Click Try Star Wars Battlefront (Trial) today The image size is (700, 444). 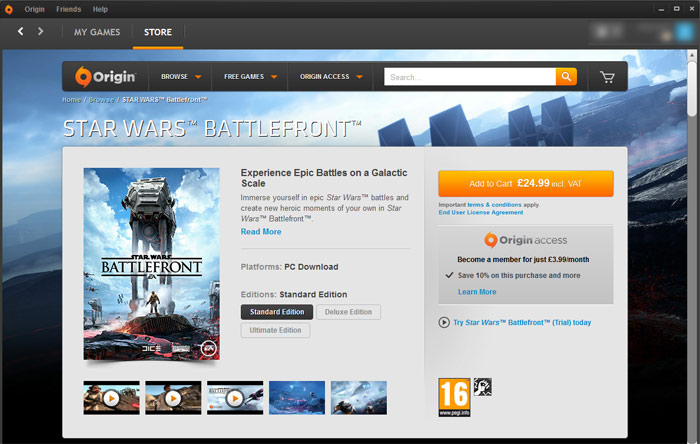[x=522, y=322]
